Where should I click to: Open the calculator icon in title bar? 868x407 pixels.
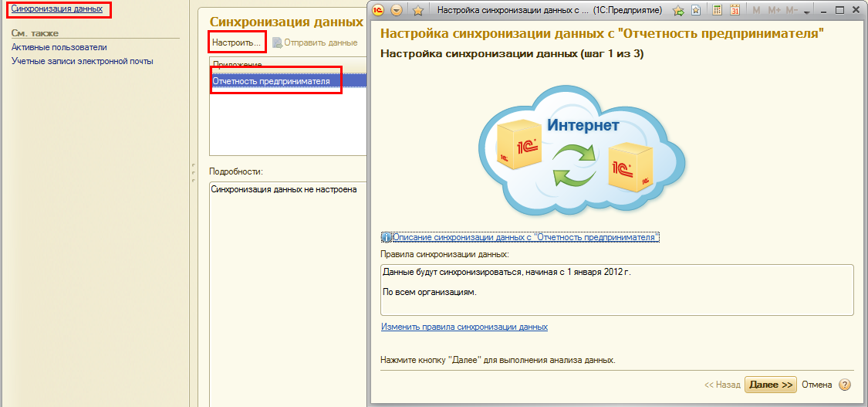(717, 10)
